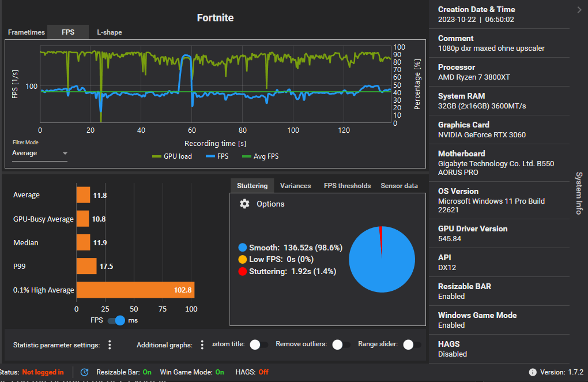Screen dimensions: 588x382
Task: Open the Sensor data tab
Action: click(x=399, y=186)
